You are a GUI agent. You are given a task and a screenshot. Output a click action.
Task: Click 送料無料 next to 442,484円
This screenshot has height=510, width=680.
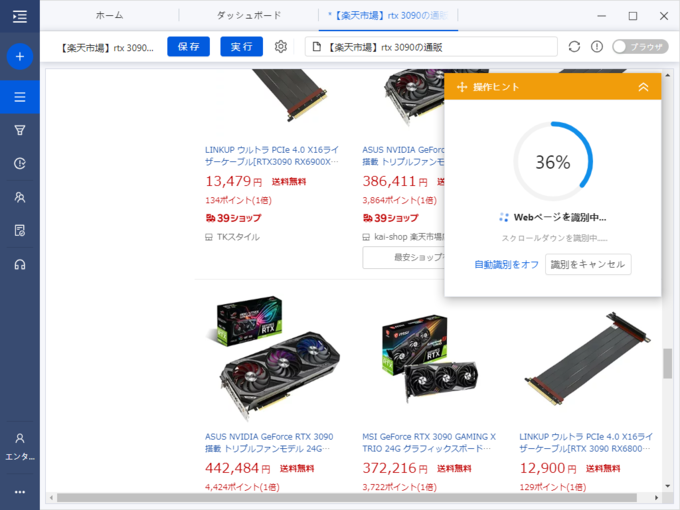(x=297, y=468)
